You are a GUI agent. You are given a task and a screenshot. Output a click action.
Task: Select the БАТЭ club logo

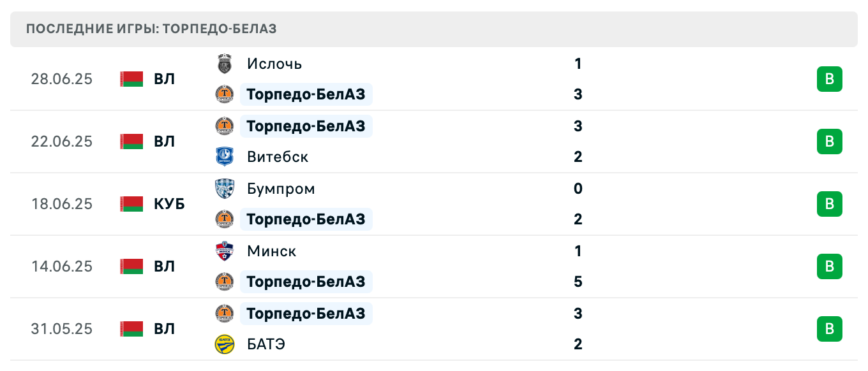pyautogui.click(x=225, y=344)
